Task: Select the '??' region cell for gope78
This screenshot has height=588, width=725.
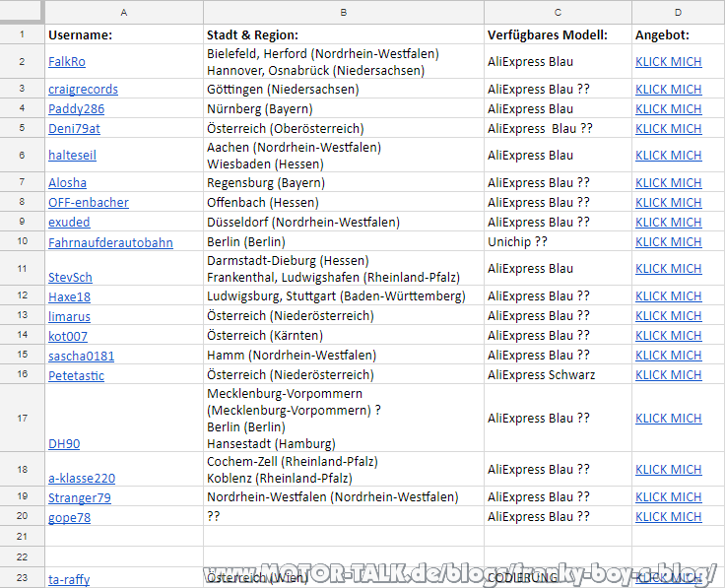Action: [x=344, y=516]
